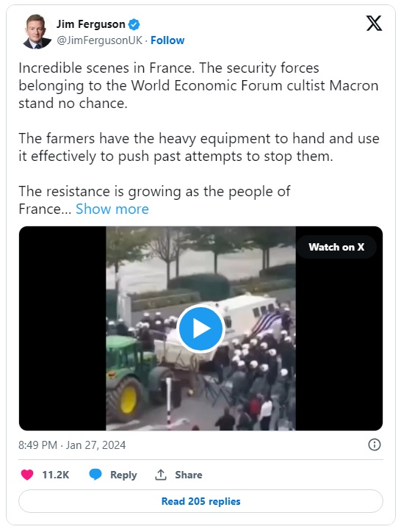Image resolution: width=401 pixels, height=532 pixels.
Task: Click the Reply label text
Action: (123, 475)
